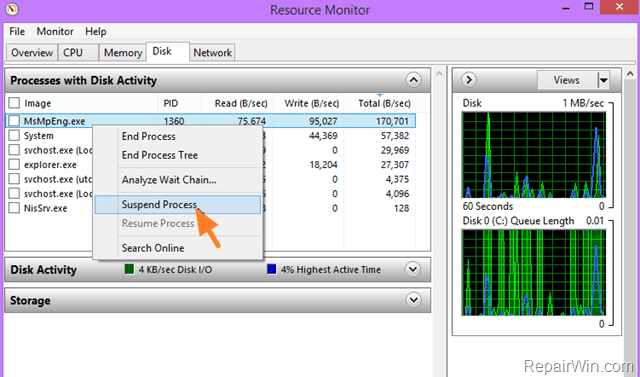Image resolution: width=640 pixels, height=377 pixels.
Task: Switch to the CPU tab
Action: point(78,53)
